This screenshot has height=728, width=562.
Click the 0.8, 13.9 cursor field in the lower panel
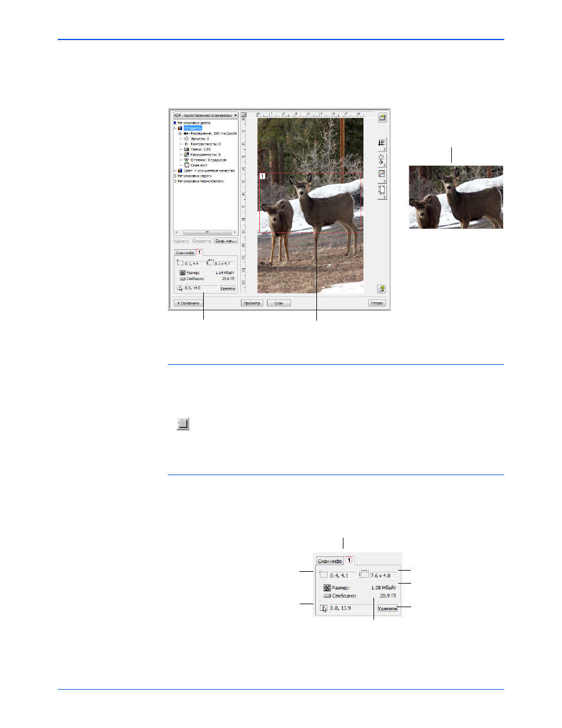click(x=352, y=608)
